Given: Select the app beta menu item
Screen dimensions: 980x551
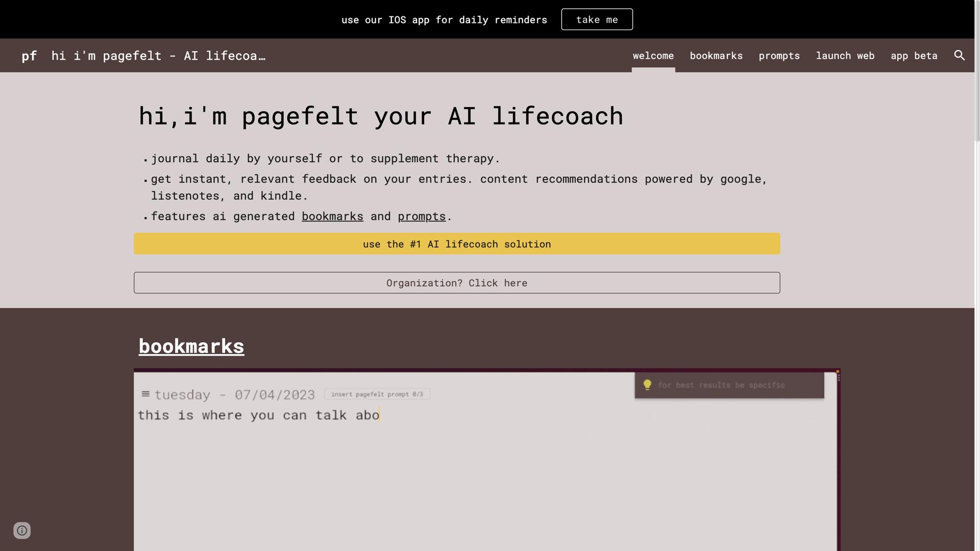Looking at the screenshot, I should point(914,56).
